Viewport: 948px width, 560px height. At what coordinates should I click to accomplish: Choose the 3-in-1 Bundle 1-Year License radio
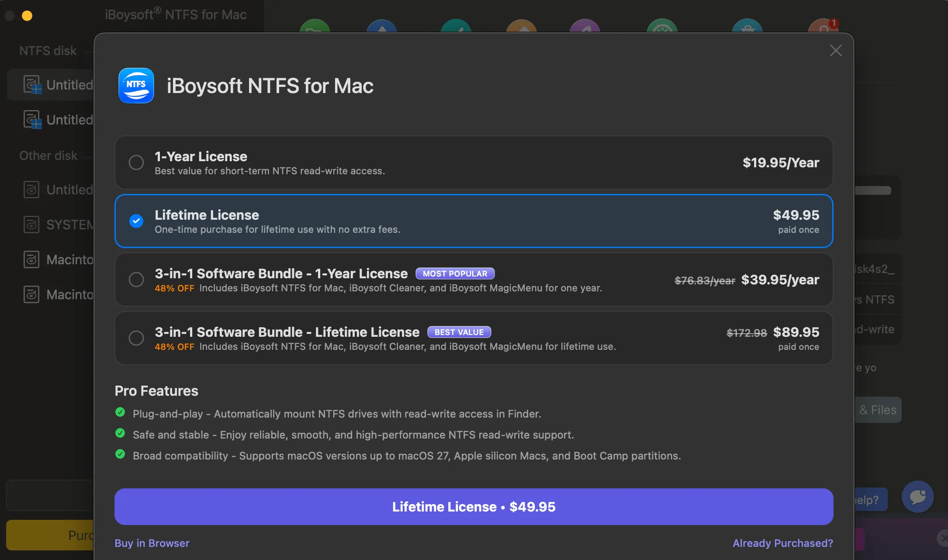pyautogui.click(x=136, y=280)
